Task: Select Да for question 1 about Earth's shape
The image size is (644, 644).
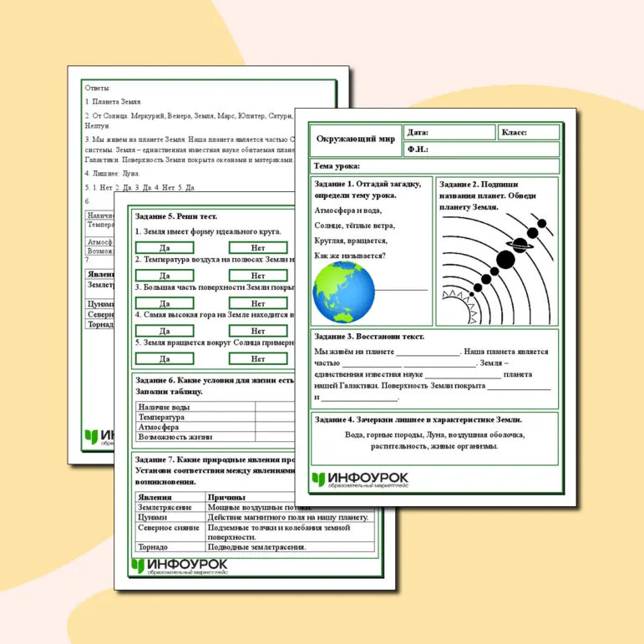Action: pyautogui.click(x=165, y=248)
